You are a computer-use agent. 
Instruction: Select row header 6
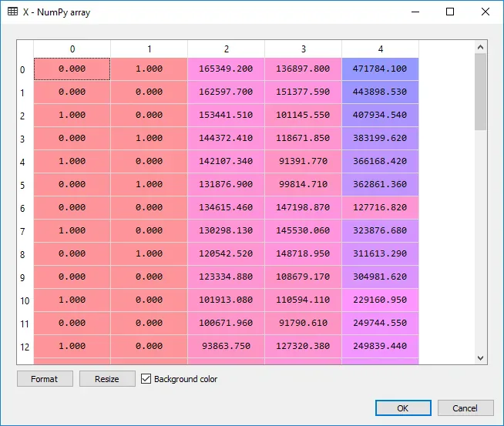(25, 208)
